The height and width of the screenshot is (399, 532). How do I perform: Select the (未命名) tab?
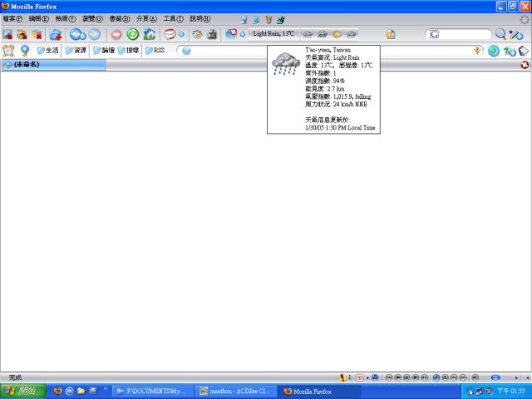[x=53, y=65]
